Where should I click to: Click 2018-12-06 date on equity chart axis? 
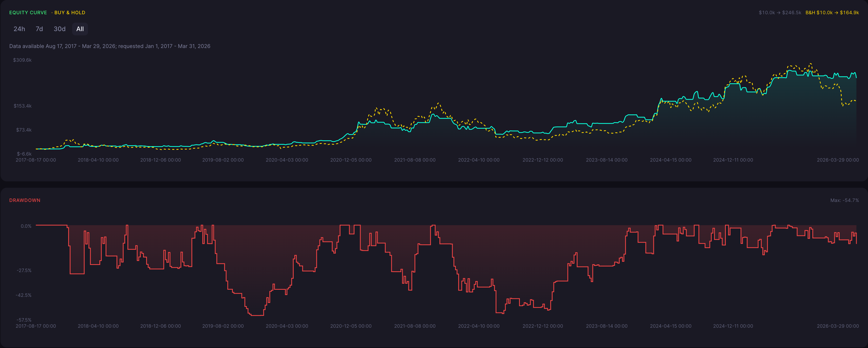tap(160, 160)
